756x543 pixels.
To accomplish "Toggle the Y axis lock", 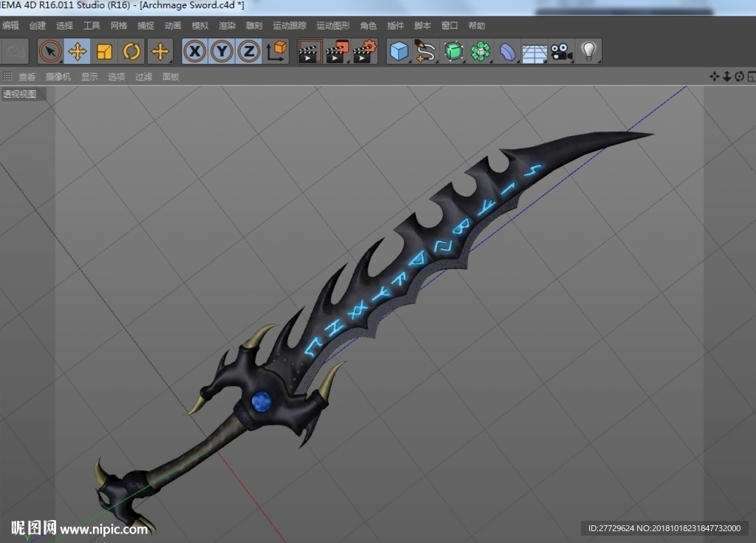I will coord(221,51).
